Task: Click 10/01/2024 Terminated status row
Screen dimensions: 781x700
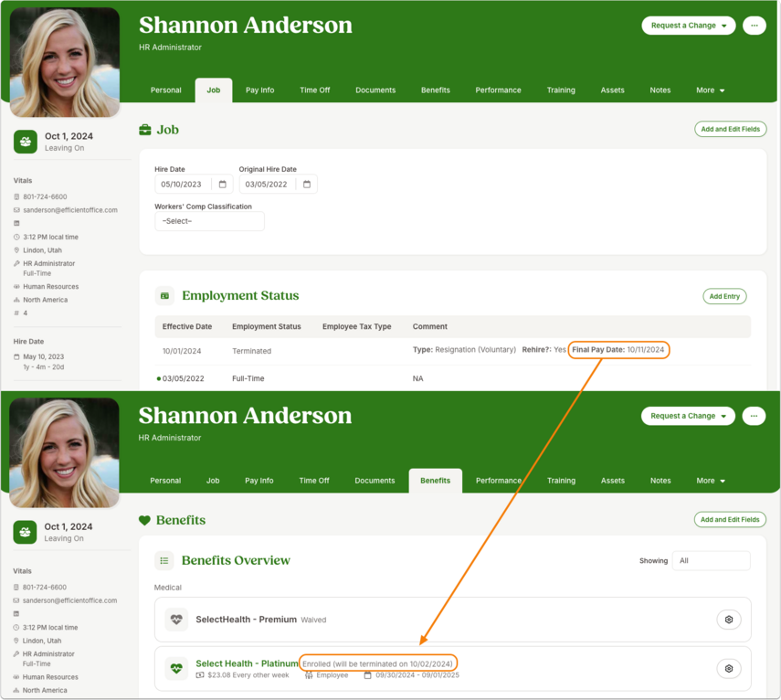Action: coord(453,351)
